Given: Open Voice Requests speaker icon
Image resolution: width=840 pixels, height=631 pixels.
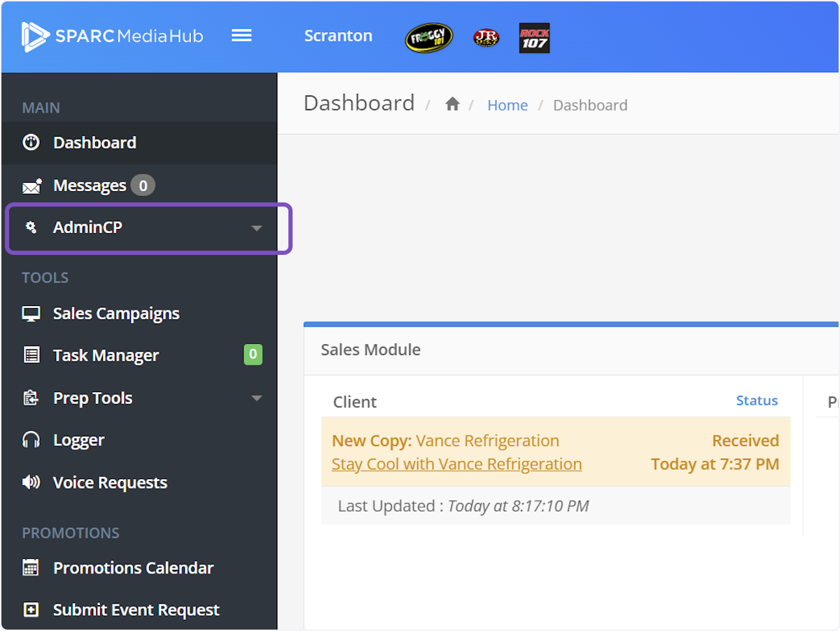Looking at the screenshot, I should coord(31,483).
